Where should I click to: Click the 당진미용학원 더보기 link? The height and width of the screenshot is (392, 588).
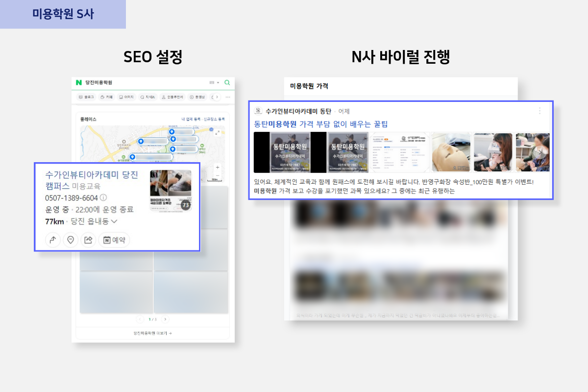[x=153, y=333]
